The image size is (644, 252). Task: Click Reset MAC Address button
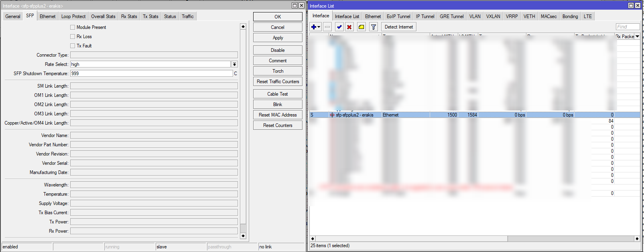[278, 115]
